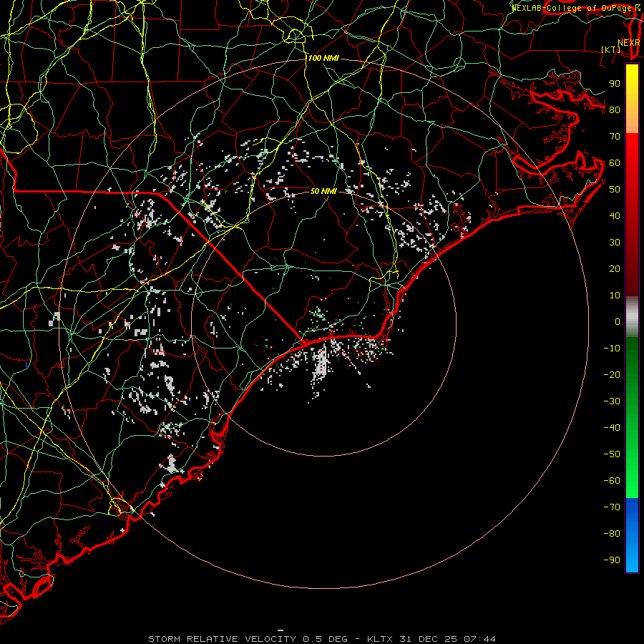Click the 80 value on the velocity scale

615,110
